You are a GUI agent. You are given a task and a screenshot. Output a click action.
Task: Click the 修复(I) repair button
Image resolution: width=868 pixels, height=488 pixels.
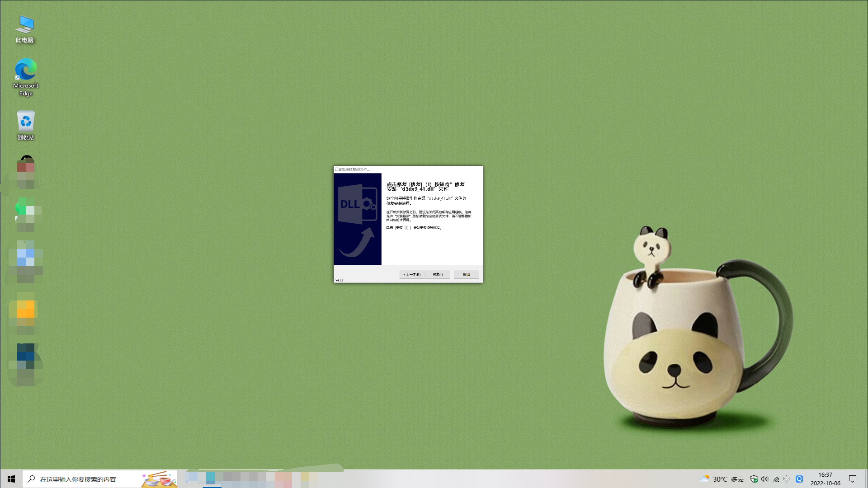pos(437,274)
